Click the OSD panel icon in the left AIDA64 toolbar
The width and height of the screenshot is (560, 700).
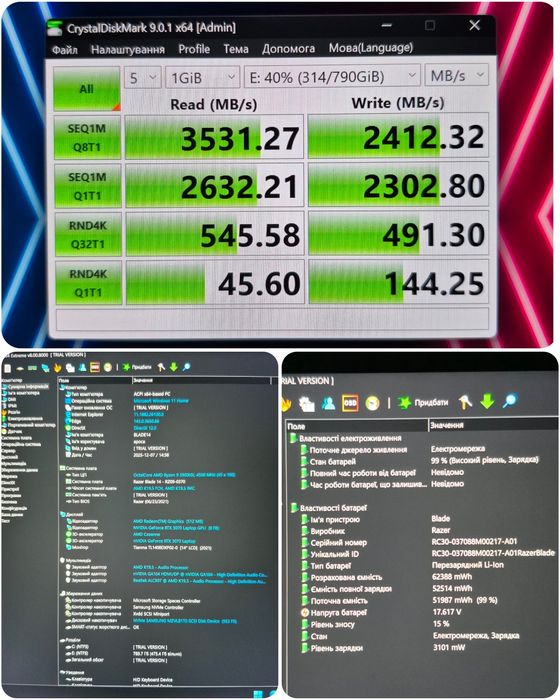pos(95,367)
